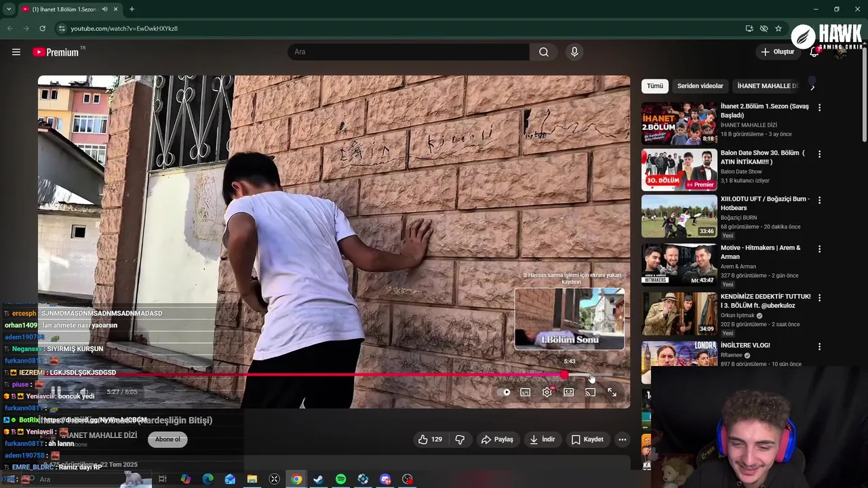Open Spotify from the taskbar
Screen dimensions: 868x488
[340, 479]
